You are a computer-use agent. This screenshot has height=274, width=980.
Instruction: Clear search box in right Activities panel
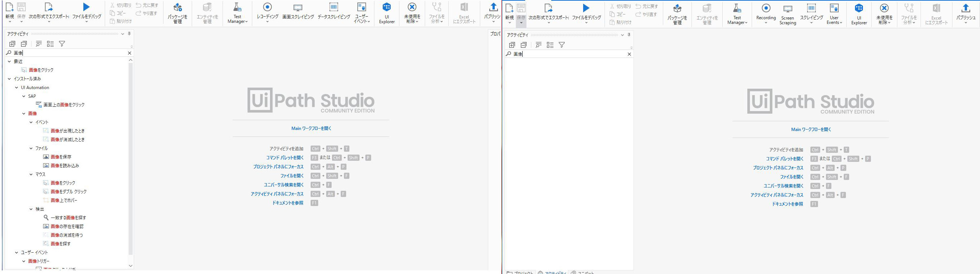pos(629,54)
